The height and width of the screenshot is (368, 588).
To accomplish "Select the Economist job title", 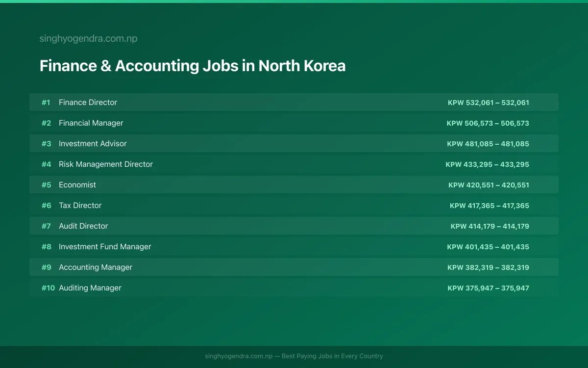I will point(77,185).
